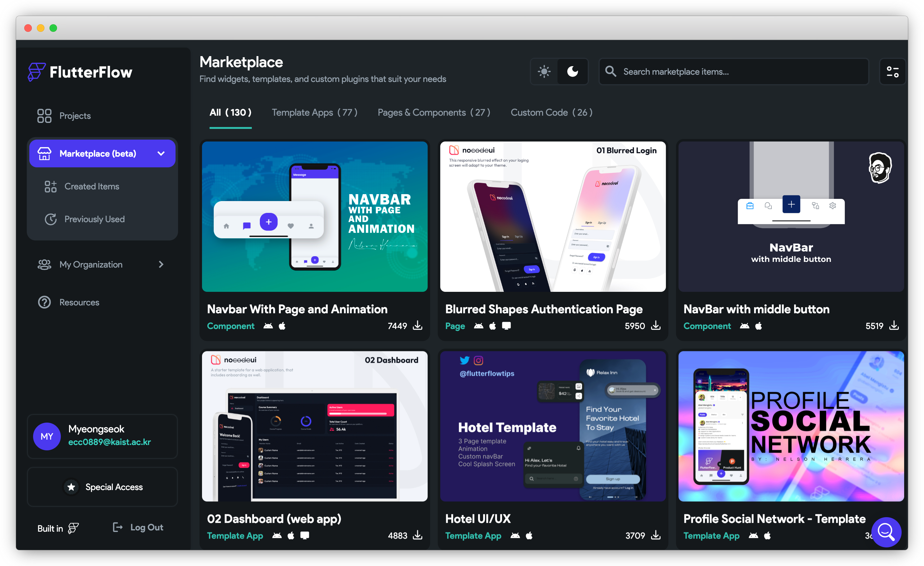Click the Log Out arrow icon
Screen dimensions: 924x566
pos(117,527)
